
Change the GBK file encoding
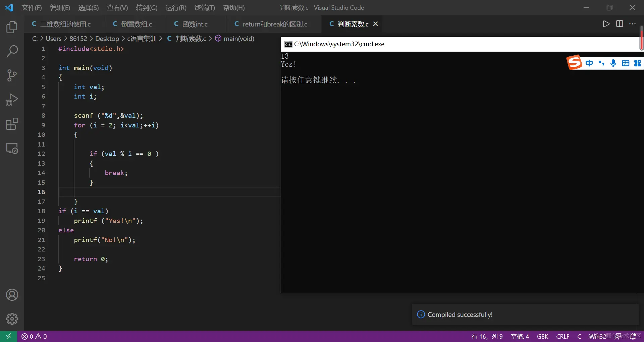coord(542,336)
